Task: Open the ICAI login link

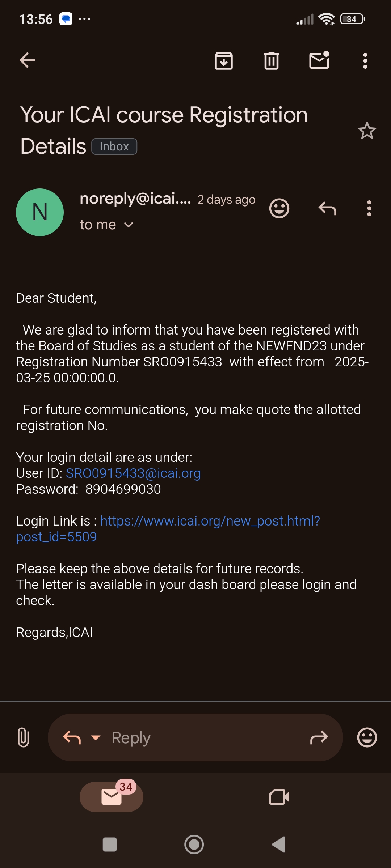Action: click(210, 521)
